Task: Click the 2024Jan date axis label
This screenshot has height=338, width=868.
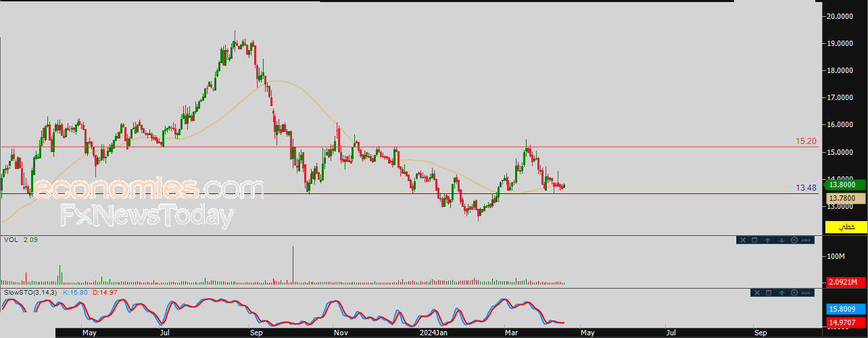Action: pyautogui.click(x=432, y=333)
